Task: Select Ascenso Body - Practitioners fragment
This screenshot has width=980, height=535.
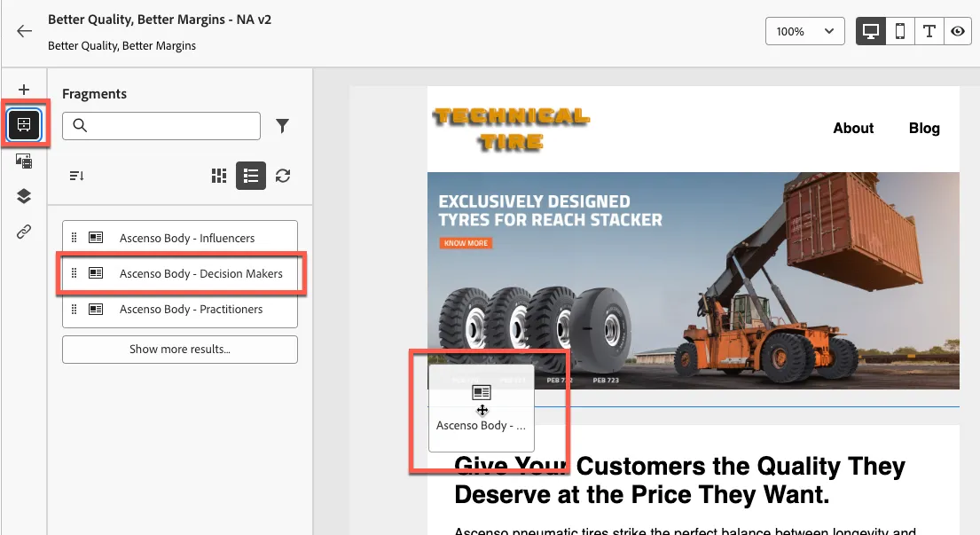Action: pos(180,310)
